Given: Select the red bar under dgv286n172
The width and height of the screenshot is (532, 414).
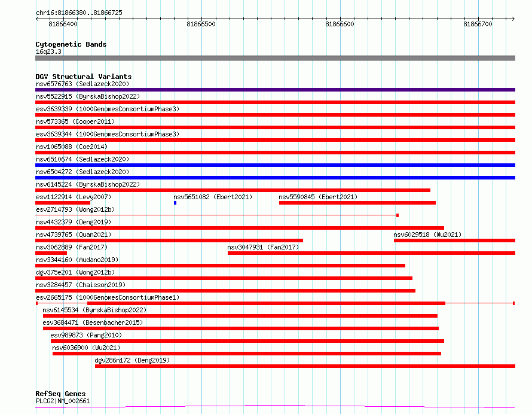Looking at the screenshot, I should click(x=305, y=366).
